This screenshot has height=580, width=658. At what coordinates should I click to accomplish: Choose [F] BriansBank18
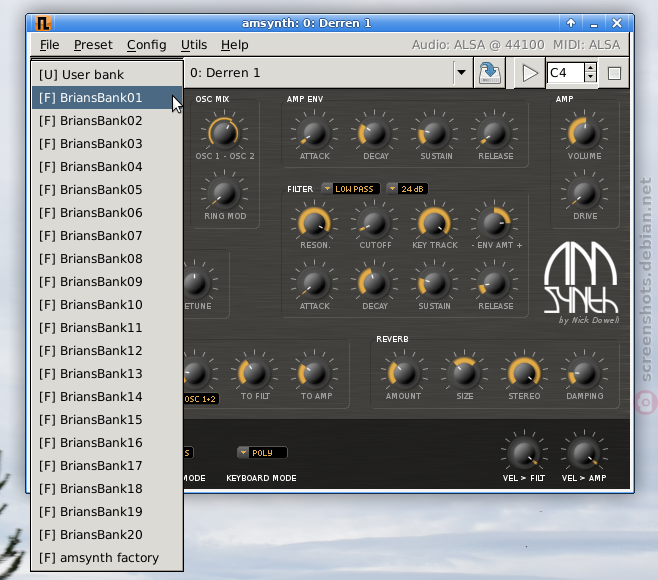pos(107,489)
